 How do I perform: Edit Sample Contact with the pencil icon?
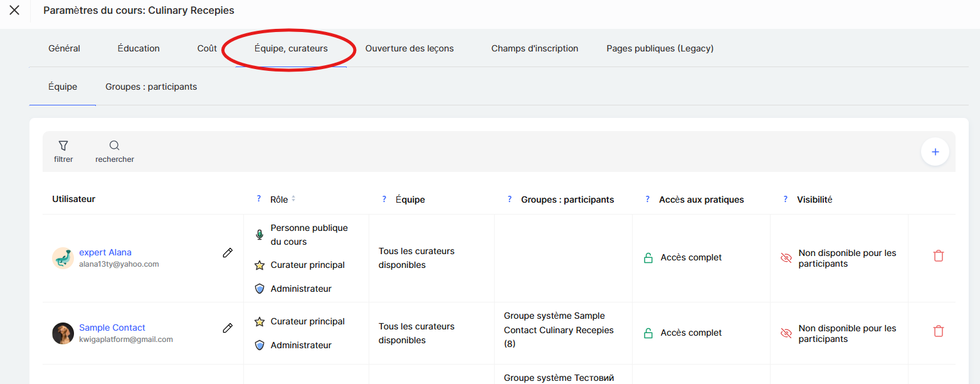point(228,328)
